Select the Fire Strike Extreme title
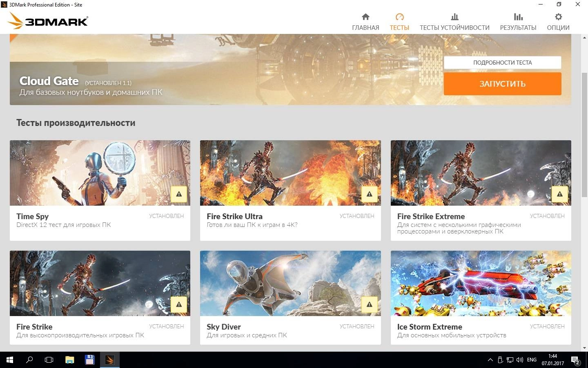588x368 pixels. (431, 216)
